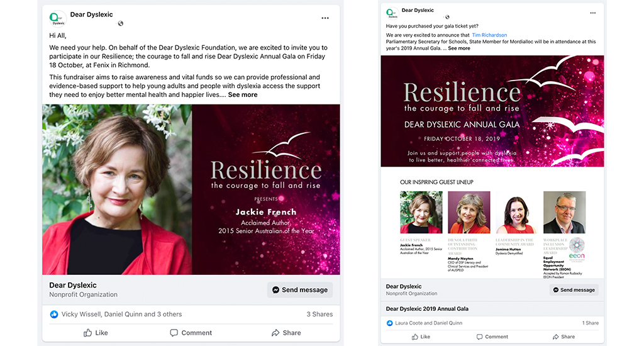Open Dear Dyslexic page name atop left post

tap(91, 14)
